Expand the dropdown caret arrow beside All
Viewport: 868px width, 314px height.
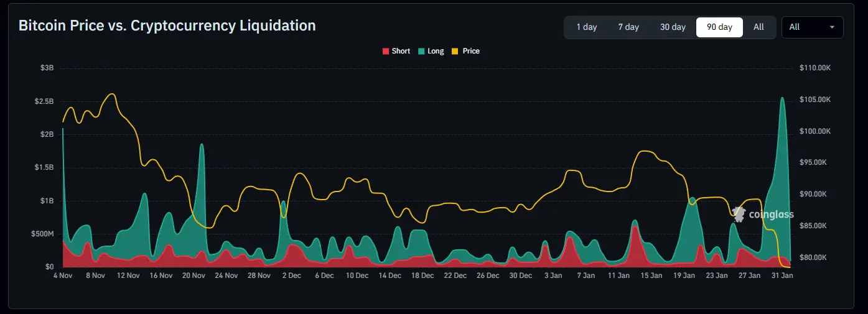(832, 27)
